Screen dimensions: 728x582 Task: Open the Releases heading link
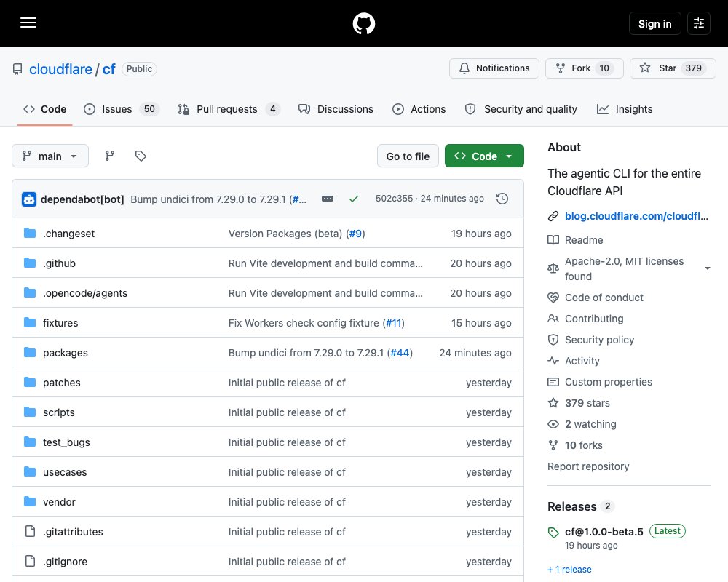coord(572,506)
